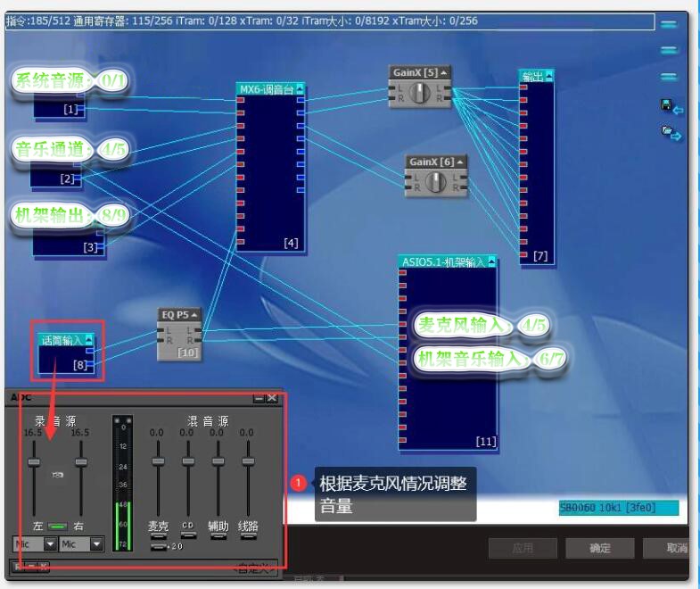Select the EQ P5 module [10]
The image size is (700, 589).
pos(180,335)
